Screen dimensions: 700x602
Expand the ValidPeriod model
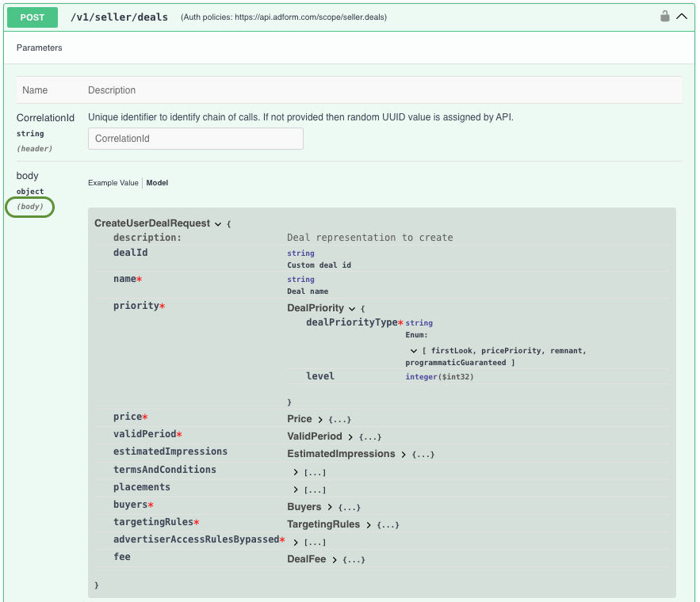pyautogui.click(x=350, y=437)
